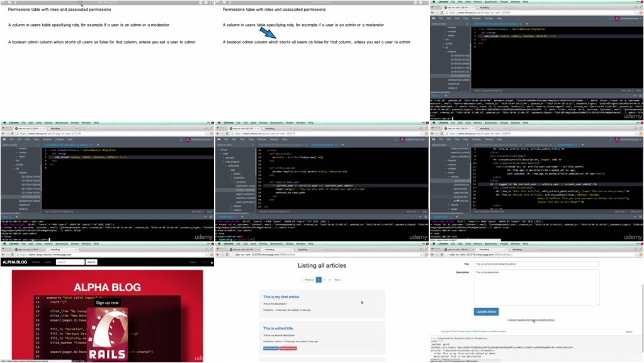
Task: Click the browser back arrow in Alpha Blog homepage frame
Action: (3, 255)
